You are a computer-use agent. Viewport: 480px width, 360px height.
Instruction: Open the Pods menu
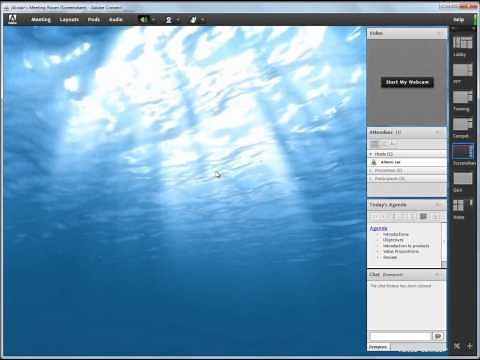(x=94, y=20)
